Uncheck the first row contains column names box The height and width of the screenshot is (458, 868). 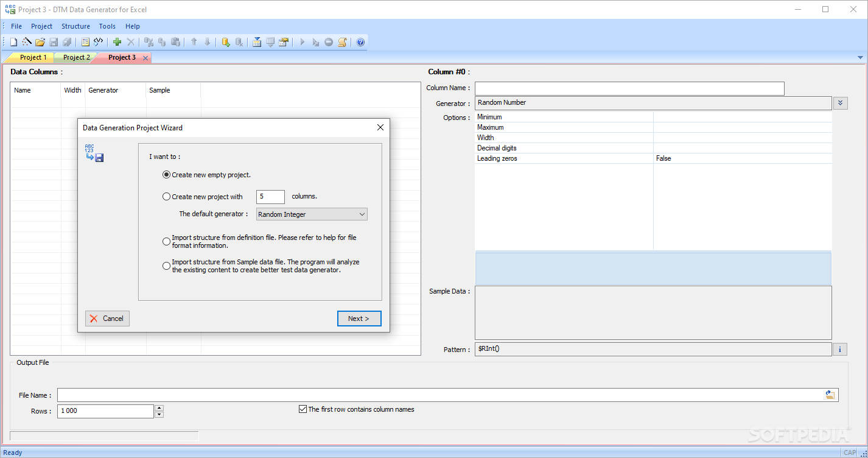(x=303, y=409)
